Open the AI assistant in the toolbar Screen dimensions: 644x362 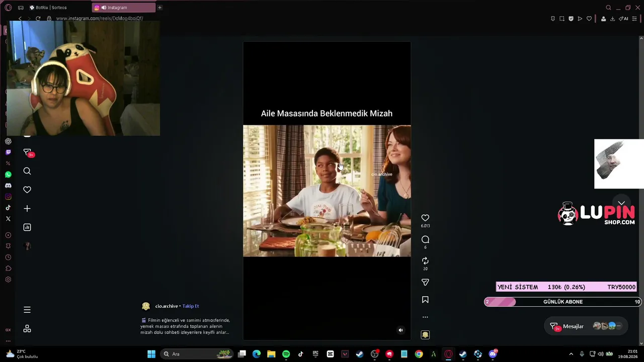(x=624, y=19)
